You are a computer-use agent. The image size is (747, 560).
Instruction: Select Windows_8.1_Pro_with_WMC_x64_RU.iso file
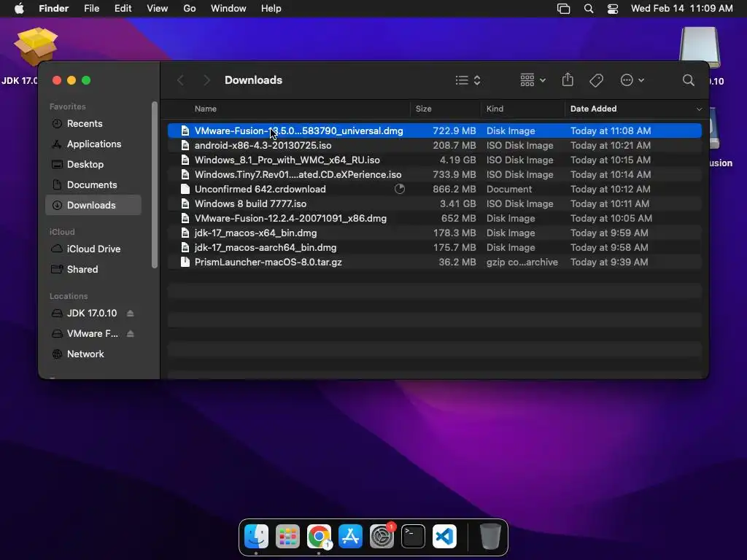point(435,160)
